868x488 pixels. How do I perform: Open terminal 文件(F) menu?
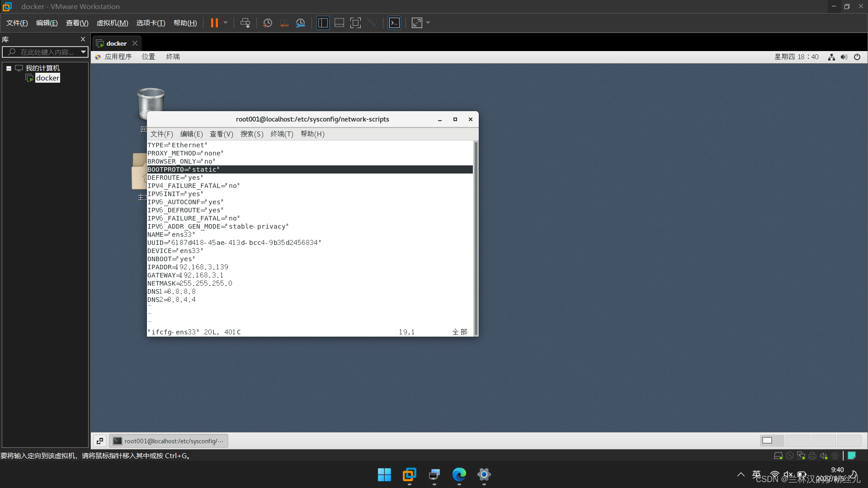[161, 134]
